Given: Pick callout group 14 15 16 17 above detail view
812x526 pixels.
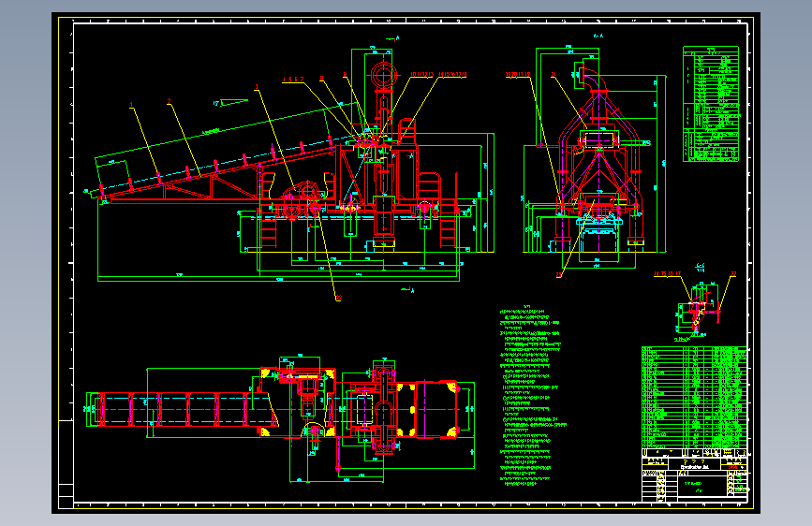Looking at the screenshot, I should point(667,274).
